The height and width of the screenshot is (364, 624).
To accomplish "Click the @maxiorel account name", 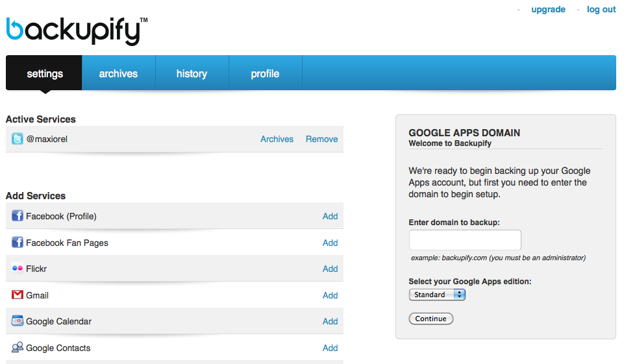I will coord(47,139).
